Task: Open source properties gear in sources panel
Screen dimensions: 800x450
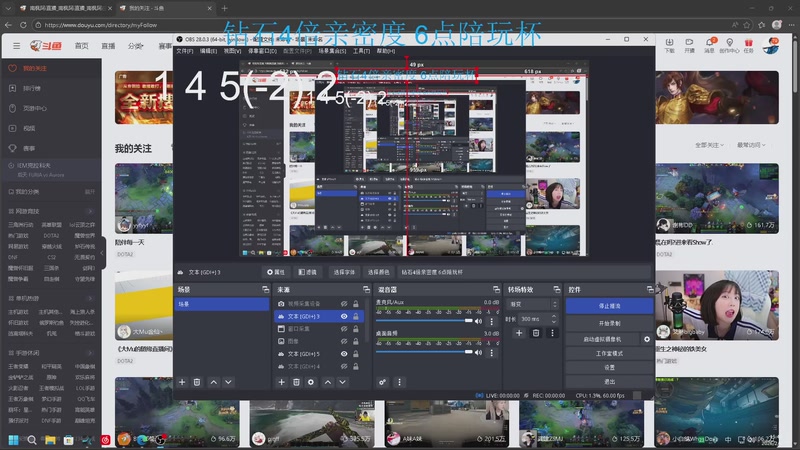Action: [311, 382]
